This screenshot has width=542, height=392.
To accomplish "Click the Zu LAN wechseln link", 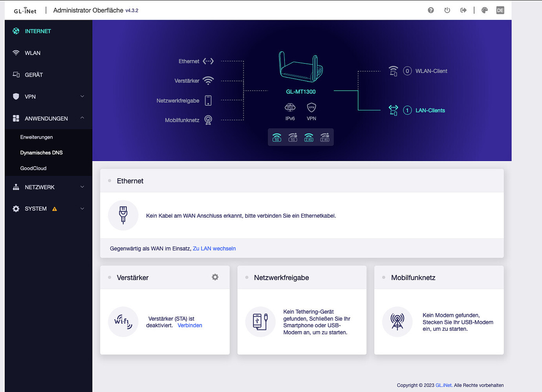I will [x=214, y=249].
